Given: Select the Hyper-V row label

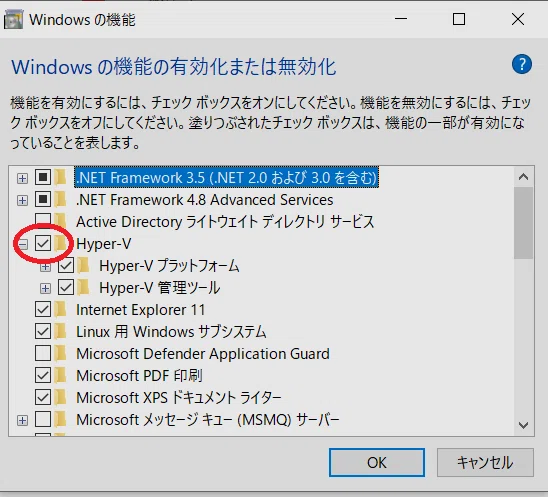Looking at the screenshot, I should [103, 244].
